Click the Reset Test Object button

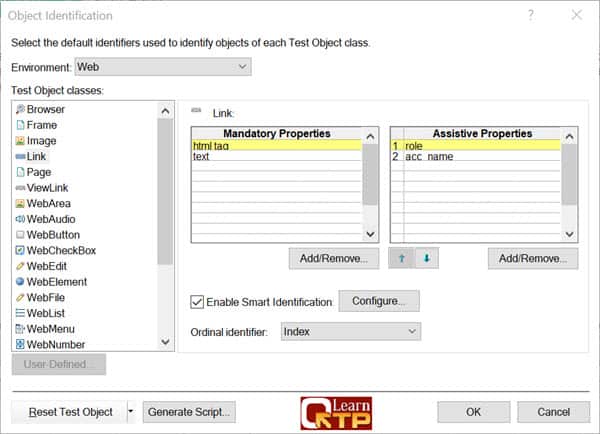pyautogui.click(x=69, y=412)
